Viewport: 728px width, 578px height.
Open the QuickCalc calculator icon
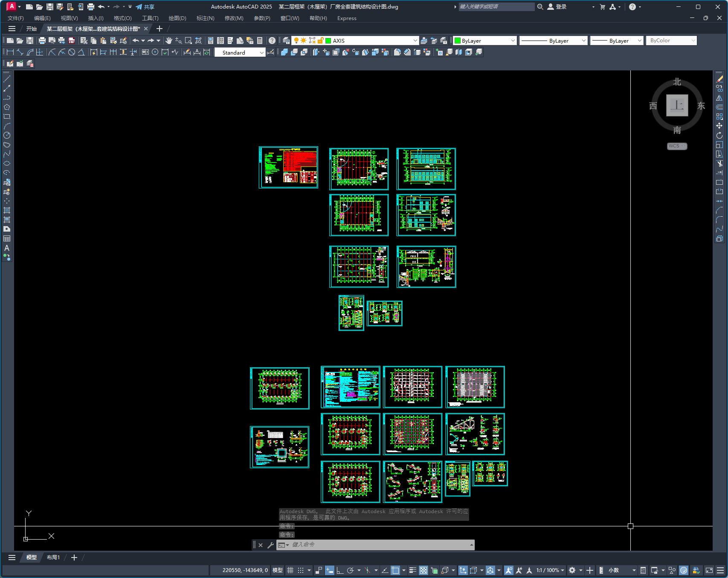click(x=260, y=41)
